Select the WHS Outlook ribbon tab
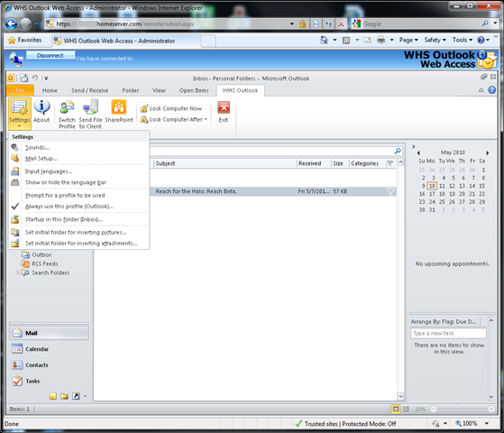This screenshot has height=433, width=504. click(240, 90)
